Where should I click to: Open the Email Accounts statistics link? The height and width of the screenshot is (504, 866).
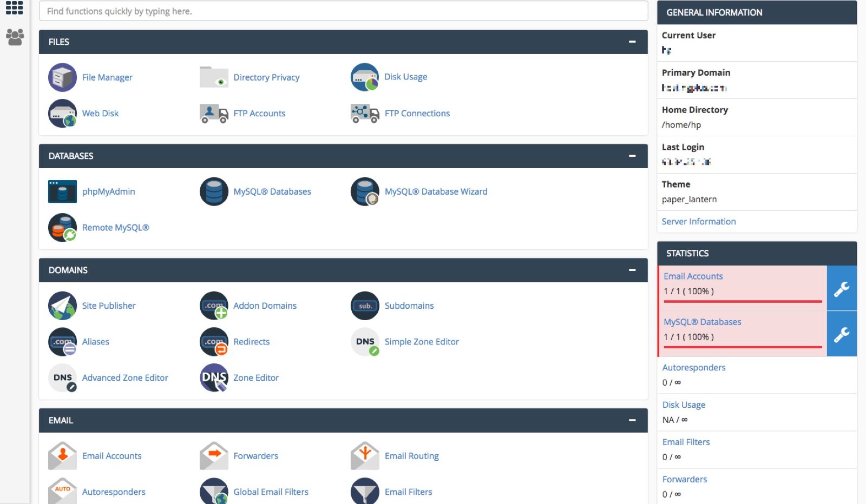[x=693, y=276]
